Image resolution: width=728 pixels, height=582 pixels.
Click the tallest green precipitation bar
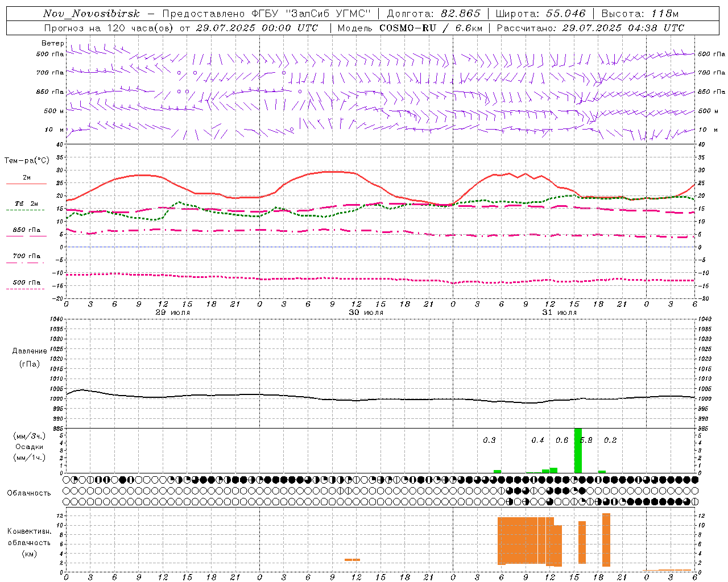(578, 450)
